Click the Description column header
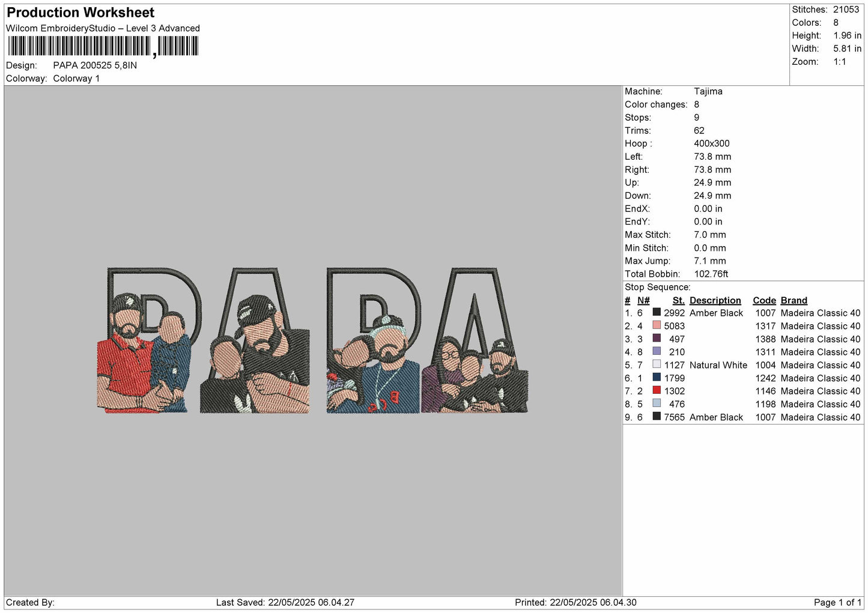This screenshot has height=613, width=868. click(715, 300)
